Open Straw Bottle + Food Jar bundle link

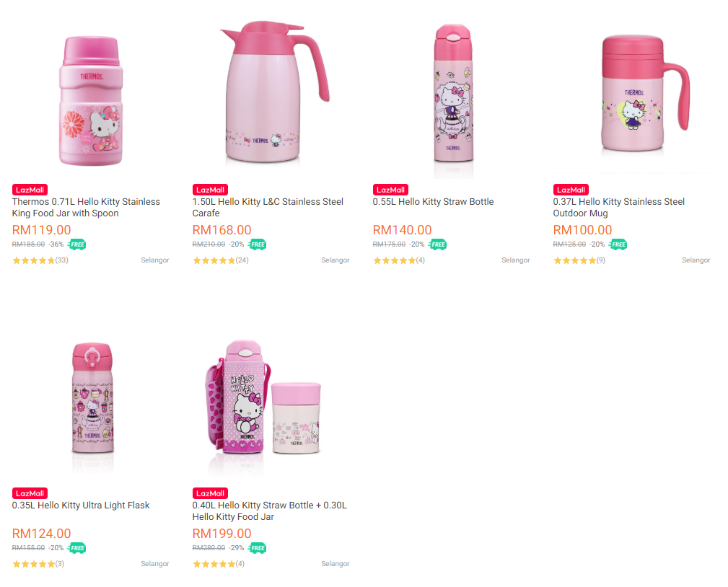(269, 511)
